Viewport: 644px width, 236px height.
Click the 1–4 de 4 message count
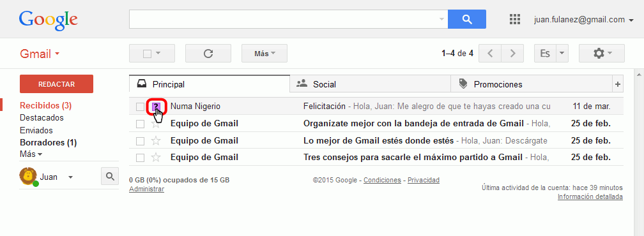pyautogui.click(x=457, y=54)
